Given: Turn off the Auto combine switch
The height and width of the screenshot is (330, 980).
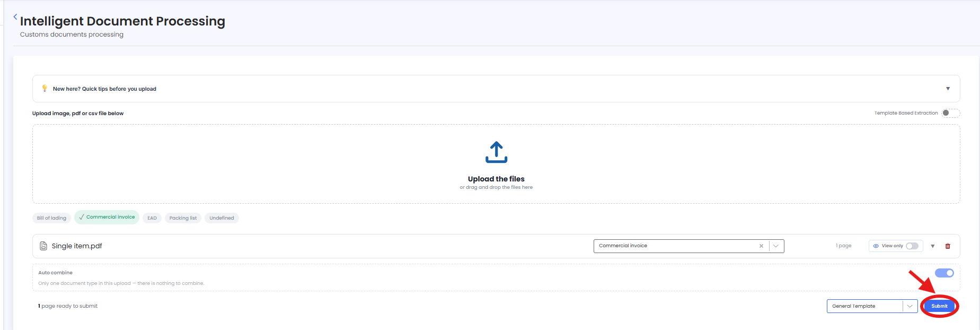Looking at the screenshot, I should [944, 273].
